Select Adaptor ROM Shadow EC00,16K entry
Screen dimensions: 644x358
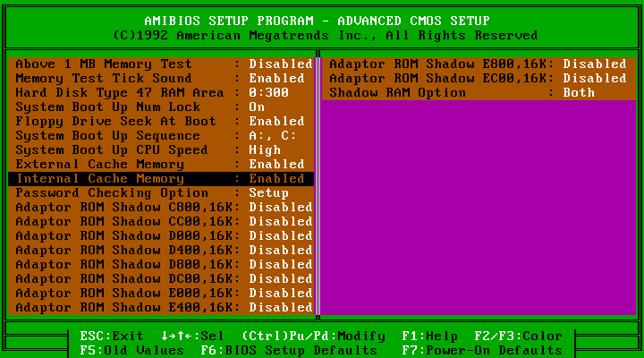(x=479, y=78)
